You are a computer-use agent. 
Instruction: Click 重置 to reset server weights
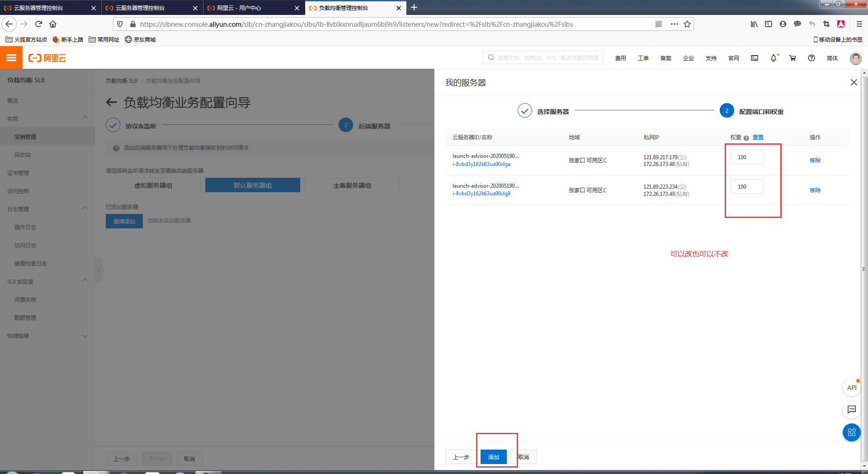[x=758, y=137]
